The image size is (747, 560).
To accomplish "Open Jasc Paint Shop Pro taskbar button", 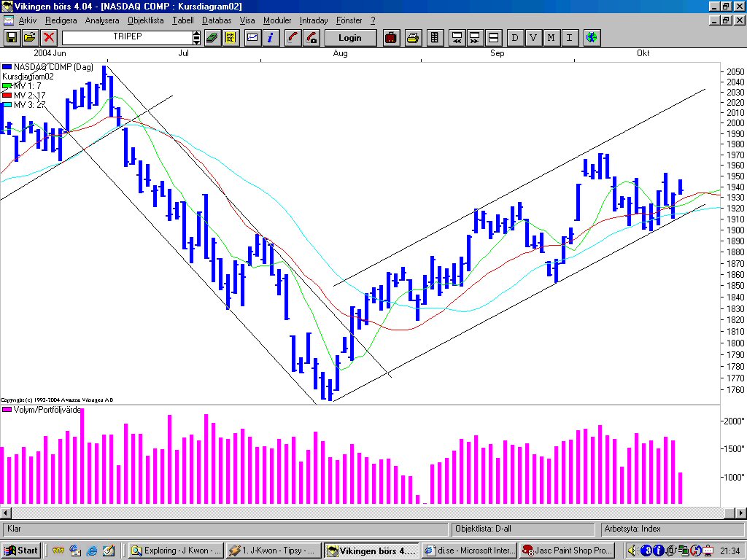I will [566, 551].
